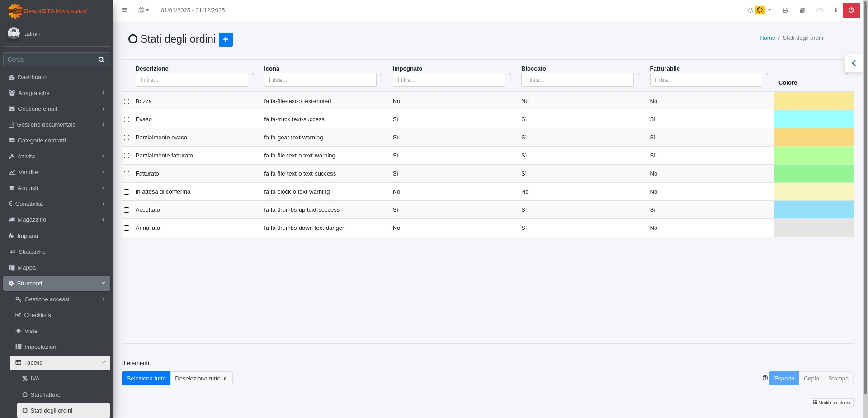Image resolution: width=868 pixels, height=418 pixels.
Task: Click the Home breadcrumb link
Action: coord(767,38)
